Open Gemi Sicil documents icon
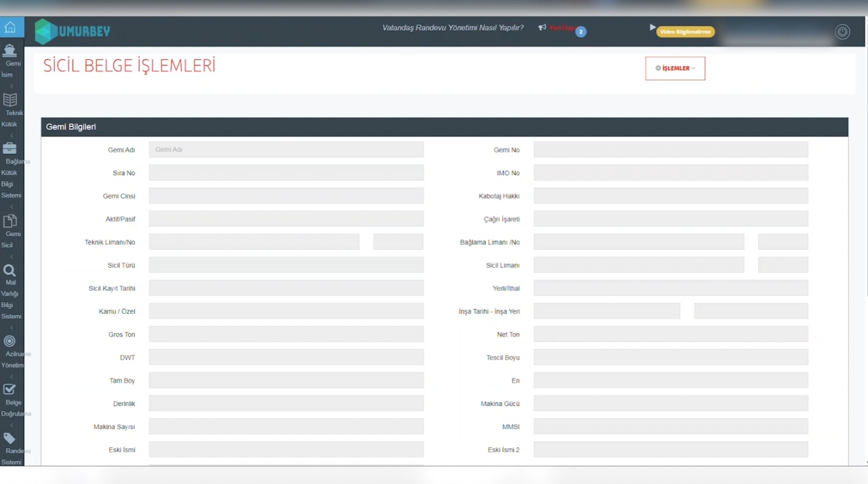 click(10, 221)
